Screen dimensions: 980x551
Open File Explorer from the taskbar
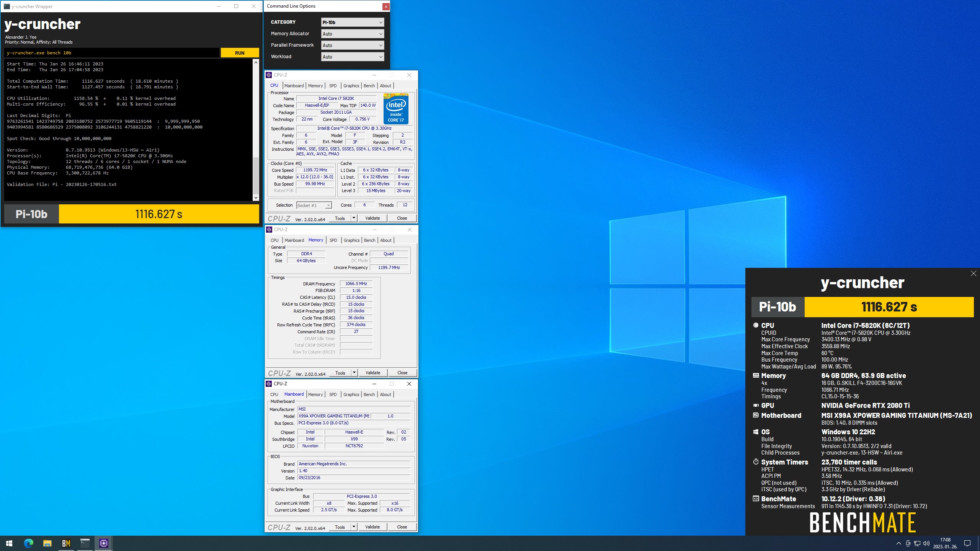click(47, 543)
